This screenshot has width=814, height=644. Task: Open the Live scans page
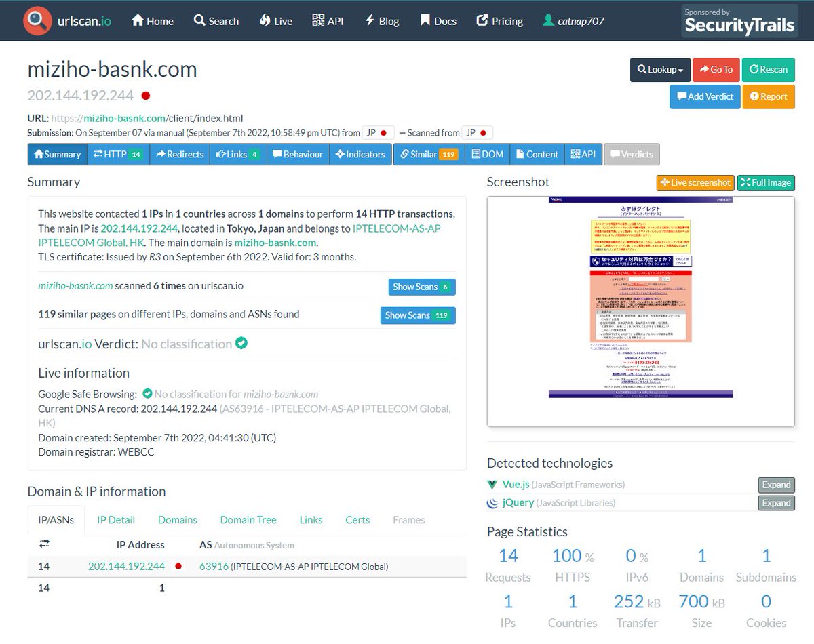click(275, 21)
